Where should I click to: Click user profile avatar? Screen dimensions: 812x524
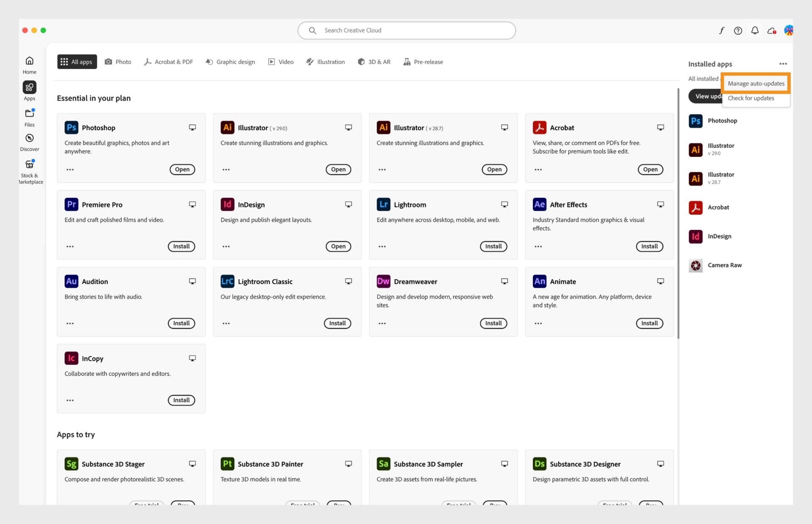(x=788, y=30)
